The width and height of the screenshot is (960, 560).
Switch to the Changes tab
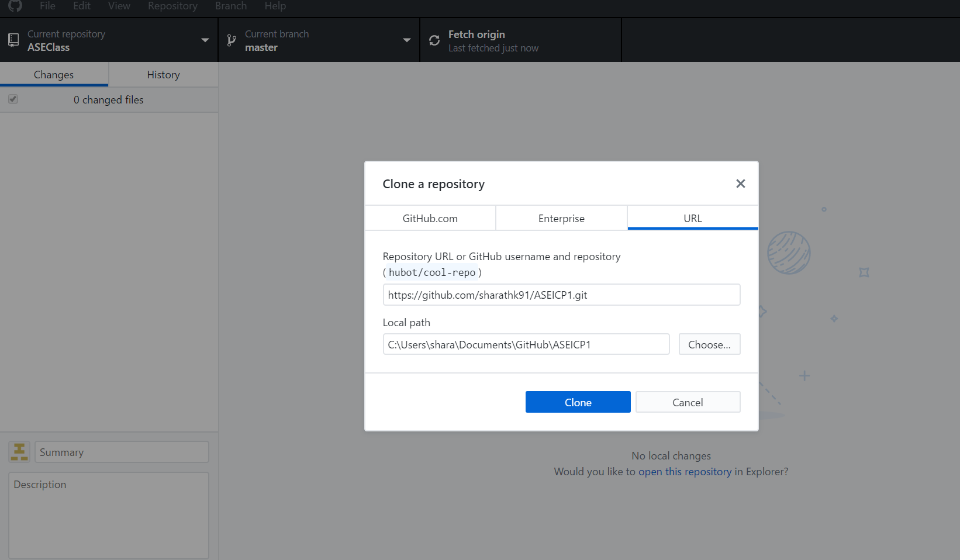click(54, 75)
